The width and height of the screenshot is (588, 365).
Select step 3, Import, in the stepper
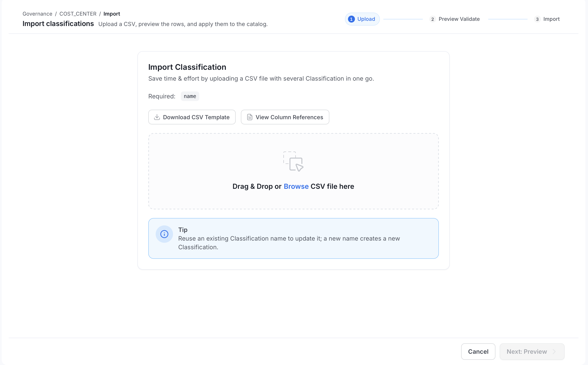pyautogui.click(x=547, y=19)
